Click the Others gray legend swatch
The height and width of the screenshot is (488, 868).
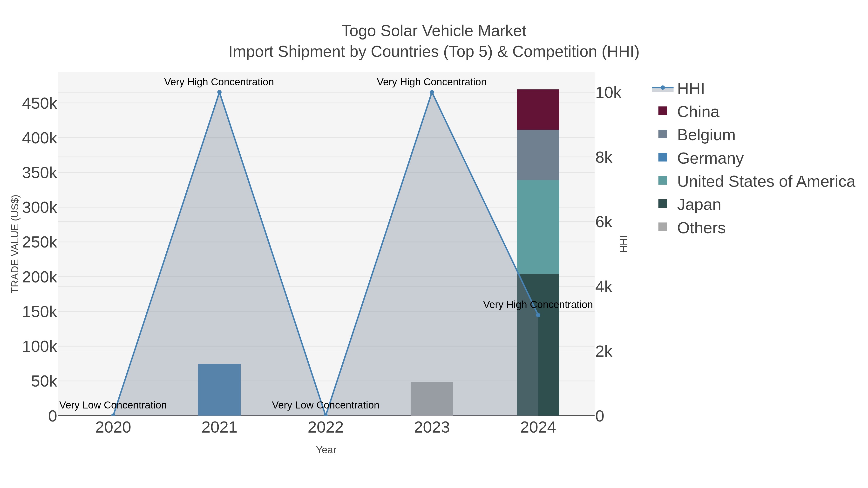[663, 227]
